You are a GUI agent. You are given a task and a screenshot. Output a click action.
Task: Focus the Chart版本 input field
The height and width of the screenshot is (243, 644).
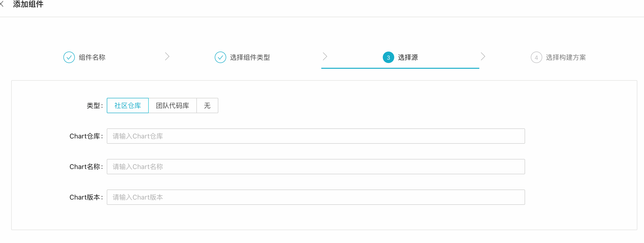coord(316,197)
